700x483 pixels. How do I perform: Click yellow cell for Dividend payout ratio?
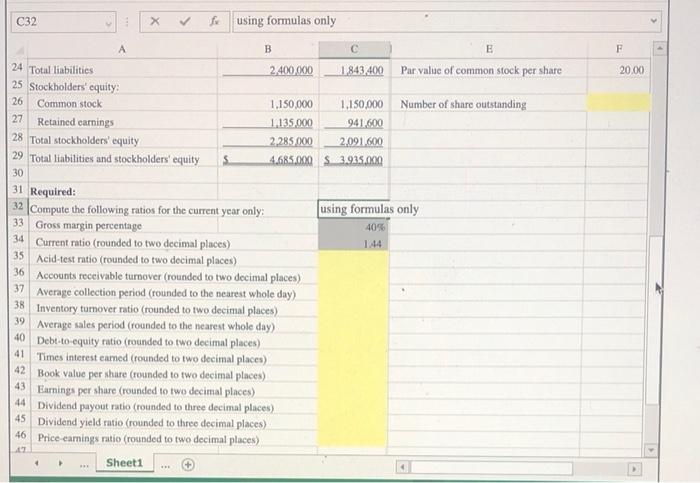[353, 406]
